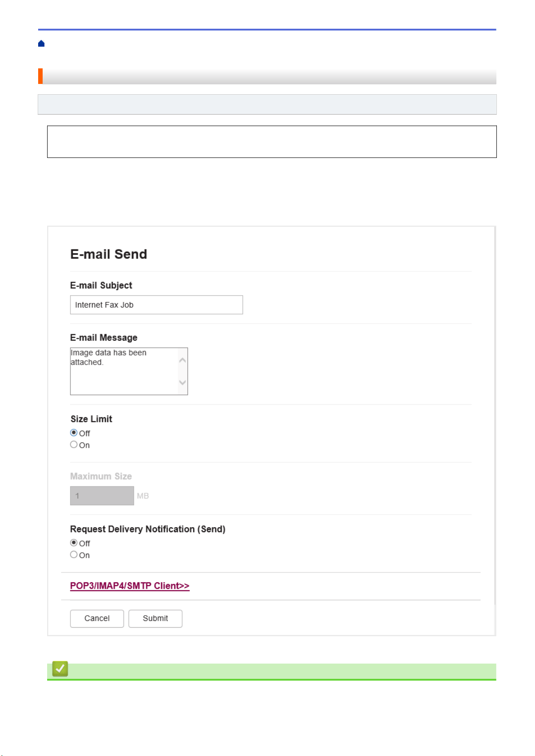535x756 pixels.
Task: Select Size Limit On radio button
Action: tap(74, 445)
